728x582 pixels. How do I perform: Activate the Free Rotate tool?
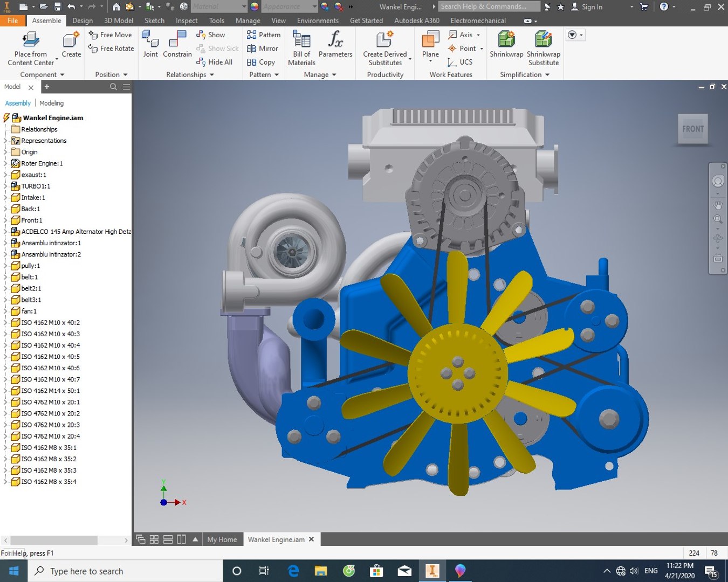click(x=111, y=48)
